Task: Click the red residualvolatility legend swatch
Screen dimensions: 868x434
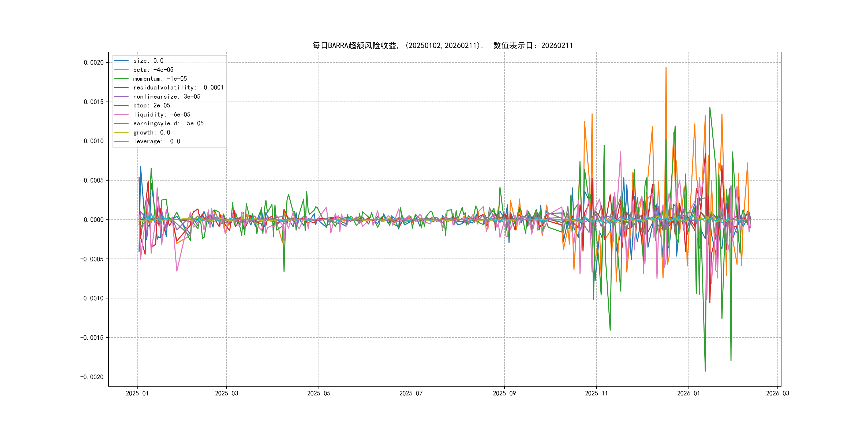Action: tap(121, 88)
